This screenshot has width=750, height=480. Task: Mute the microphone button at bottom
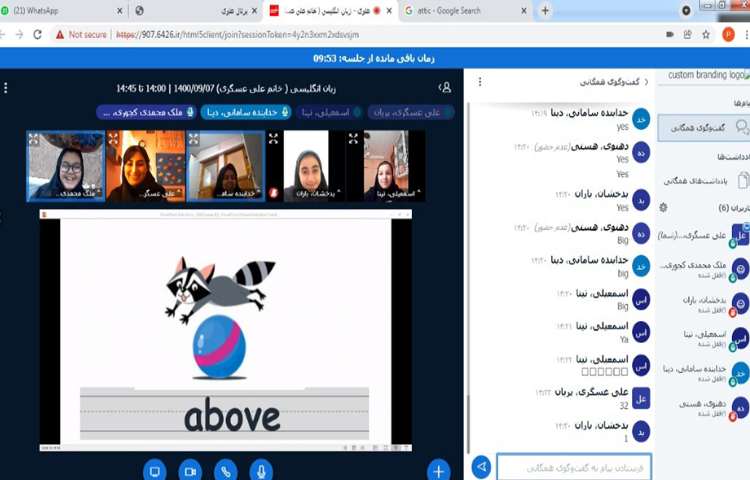pos(261,471)
